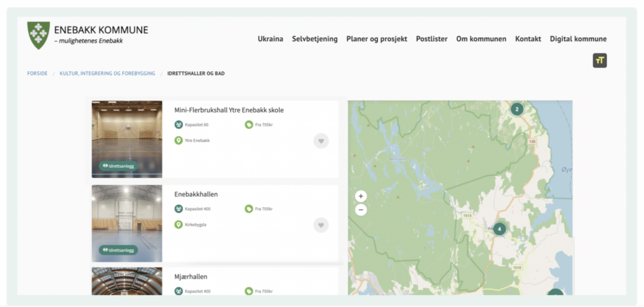The image size is (644, 307).
Task: Click the Enebakk Kommune coat of arms logo
Action: pyautogui.click(x=39, y=35)
